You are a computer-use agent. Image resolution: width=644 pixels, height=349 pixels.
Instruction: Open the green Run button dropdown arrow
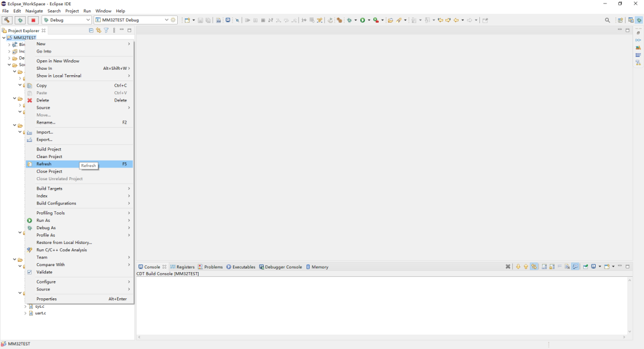tap(369, 20)
